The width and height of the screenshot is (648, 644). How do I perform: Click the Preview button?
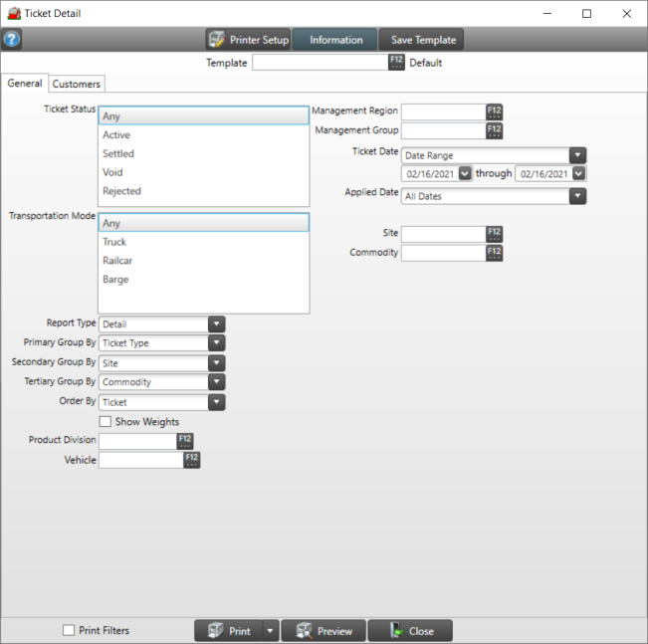click(x=324, y=631)
